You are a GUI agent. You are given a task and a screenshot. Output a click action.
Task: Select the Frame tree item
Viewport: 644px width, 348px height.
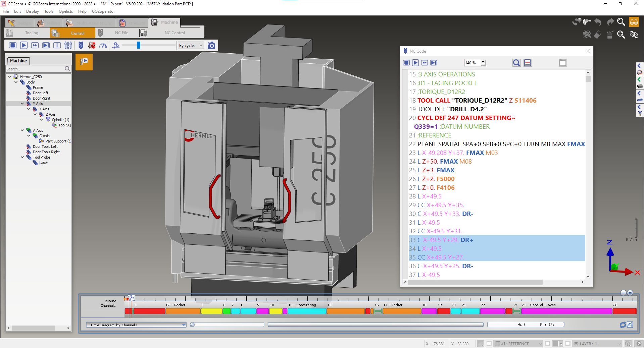[38, 88]
